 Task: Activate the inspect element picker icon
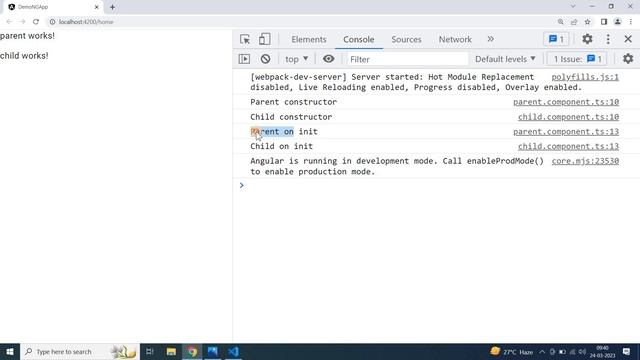coord(245,39)
